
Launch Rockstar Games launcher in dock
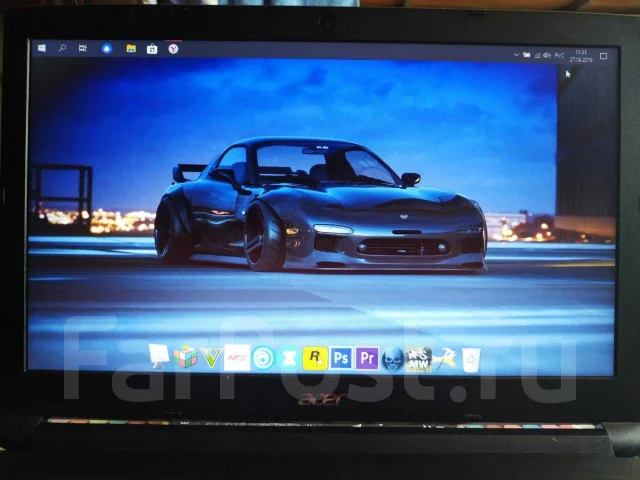315,358
